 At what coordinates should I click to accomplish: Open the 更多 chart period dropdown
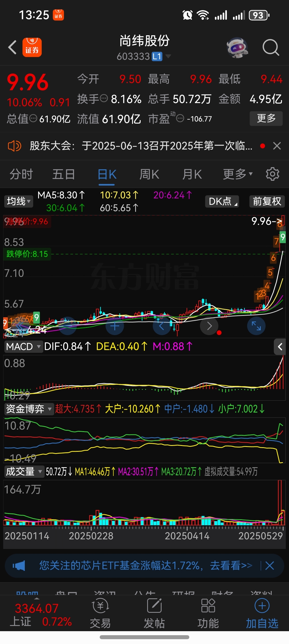pos(238,174)
